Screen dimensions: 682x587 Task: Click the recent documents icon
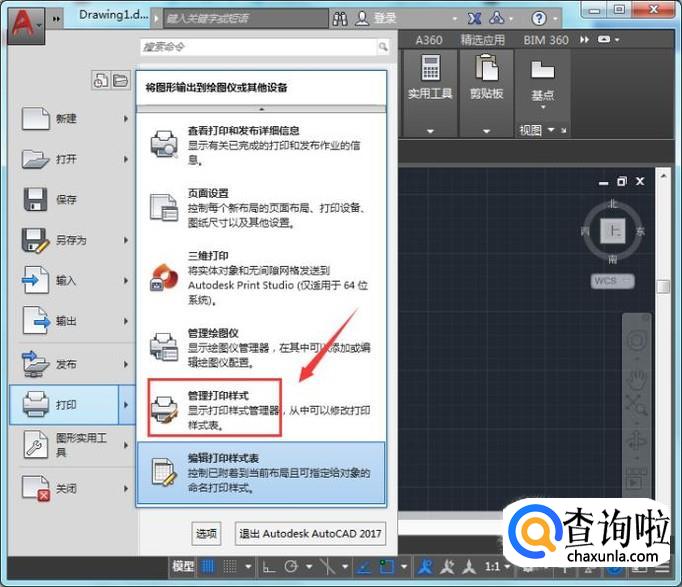pyautogui.click(x=100, y=80)
